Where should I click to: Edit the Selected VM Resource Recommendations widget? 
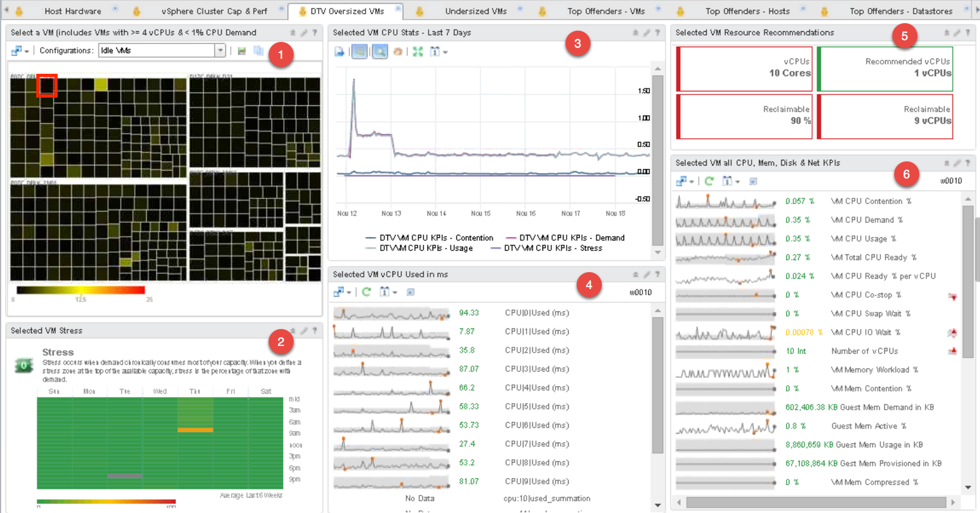tap(956, 33)
